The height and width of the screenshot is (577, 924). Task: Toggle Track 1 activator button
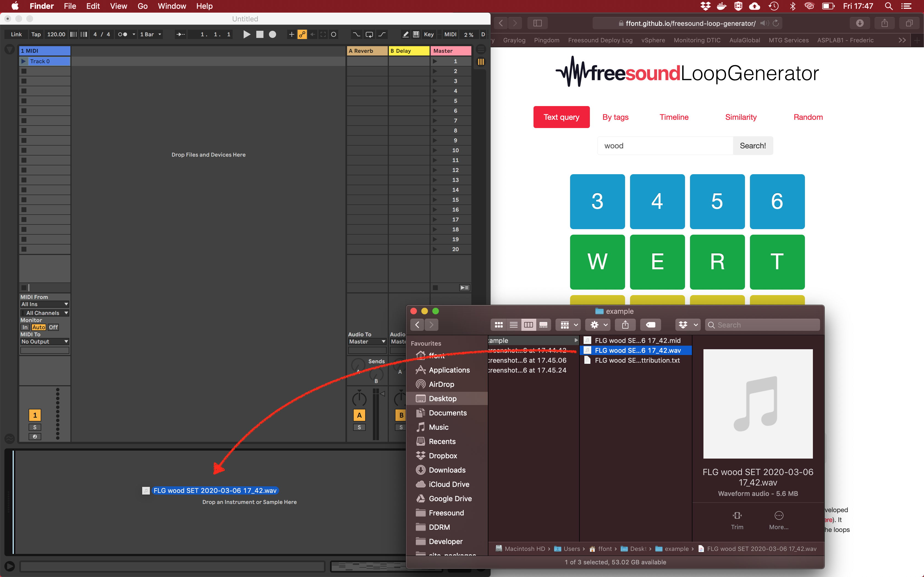click(x=35, y=415)
